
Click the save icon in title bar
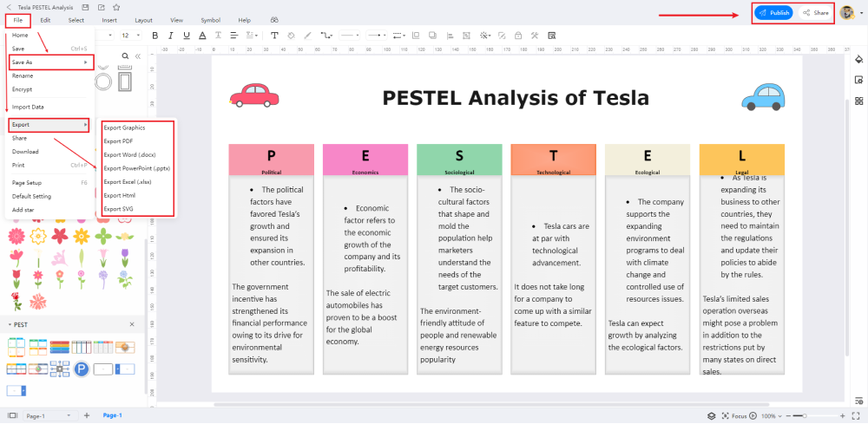[85, 8]
